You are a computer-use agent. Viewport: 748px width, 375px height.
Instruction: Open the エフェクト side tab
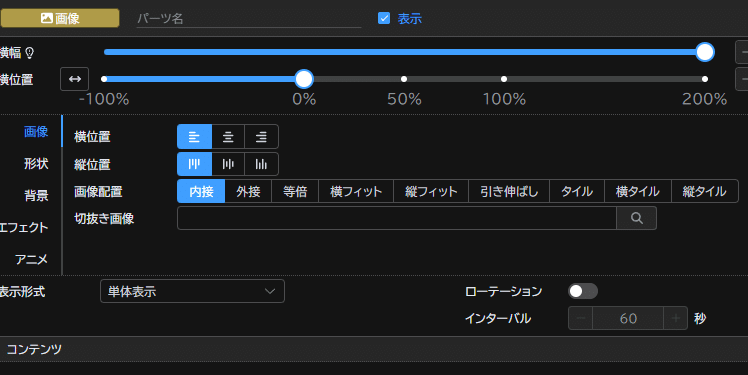[x=24, y=228]
